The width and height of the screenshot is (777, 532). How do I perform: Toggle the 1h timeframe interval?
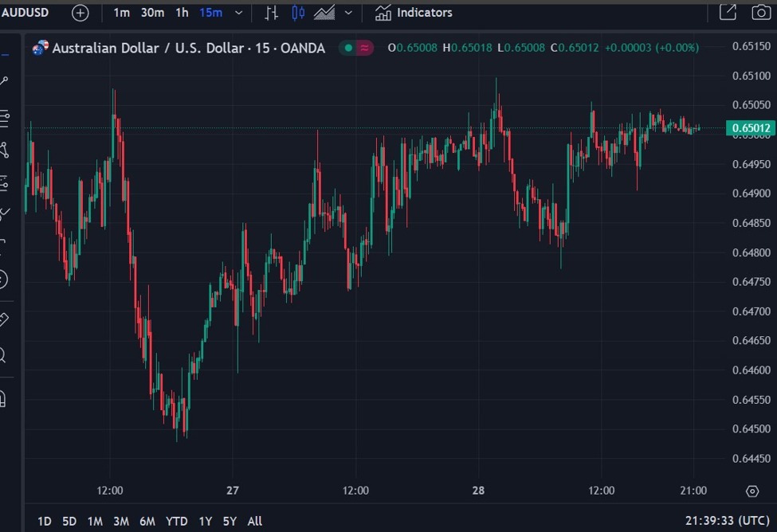182,13
